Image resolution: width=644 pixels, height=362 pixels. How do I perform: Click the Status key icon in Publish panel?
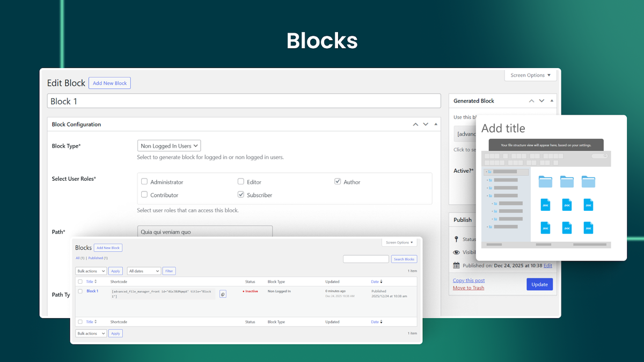point(456,240)
